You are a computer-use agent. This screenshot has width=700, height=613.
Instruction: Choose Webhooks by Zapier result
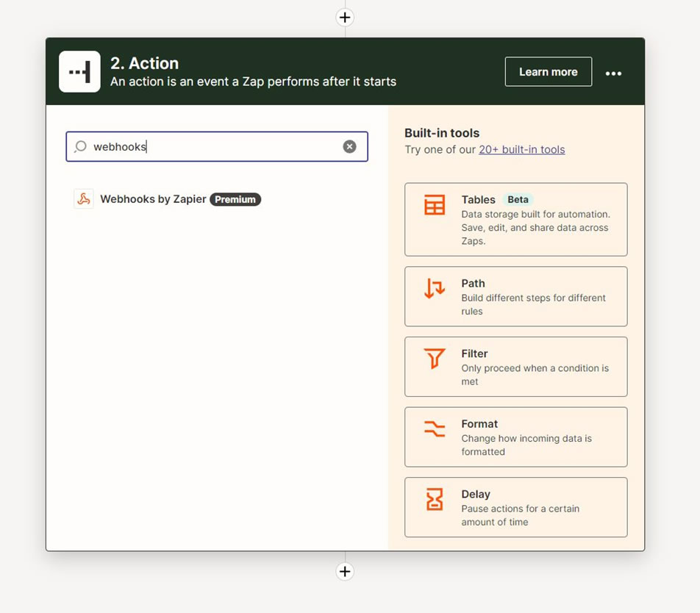click(x=167, y=199)
